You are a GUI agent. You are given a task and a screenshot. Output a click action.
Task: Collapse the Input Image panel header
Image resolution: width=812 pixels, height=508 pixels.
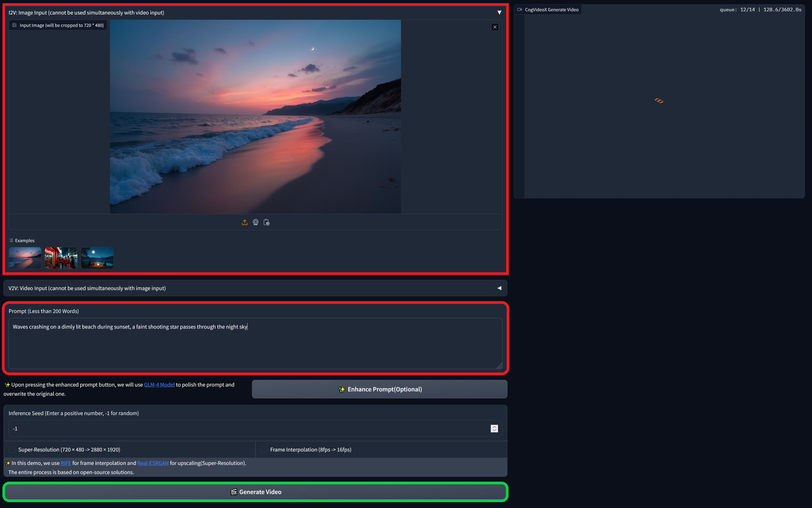(58, 25)
